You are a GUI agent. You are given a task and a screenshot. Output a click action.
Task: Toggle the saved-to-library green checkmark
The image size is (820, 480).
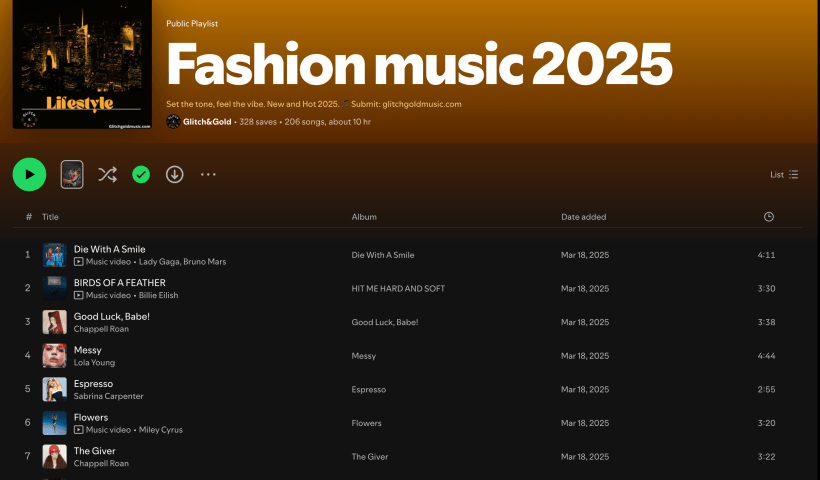(x=141, y=175)
